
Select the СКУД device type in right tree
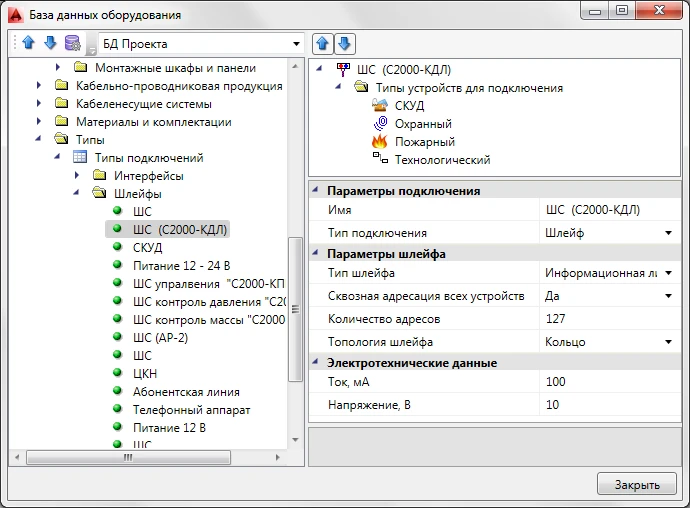412,106
